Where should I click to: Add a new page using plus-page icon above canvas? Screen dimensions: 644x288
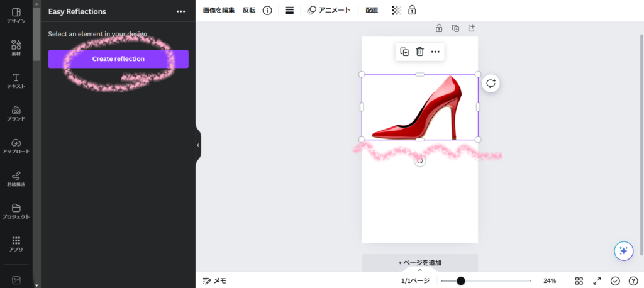coord(472,28)
